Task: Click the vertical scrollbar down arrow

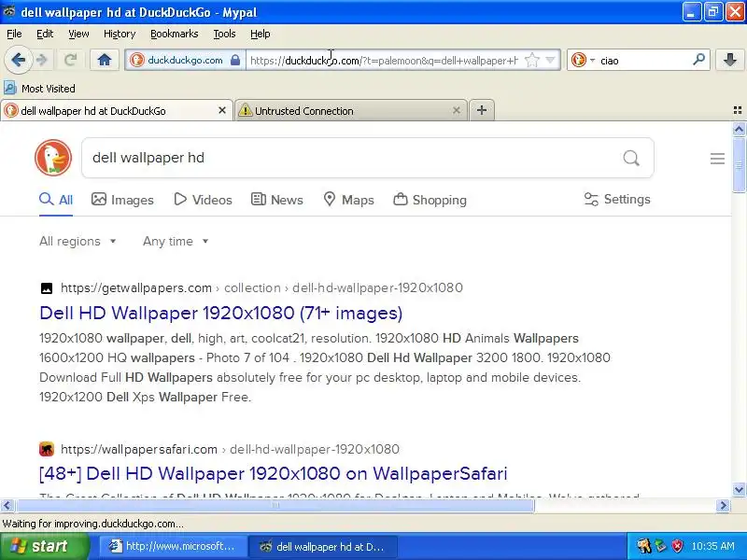Action: tap(739, 489)
